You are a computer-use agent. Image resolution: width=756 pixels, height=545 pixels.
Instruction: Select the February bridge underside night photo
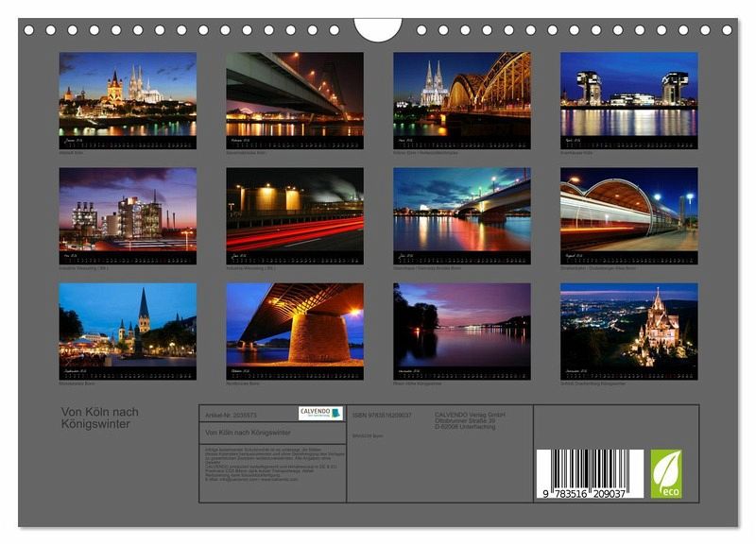[294, 94]
